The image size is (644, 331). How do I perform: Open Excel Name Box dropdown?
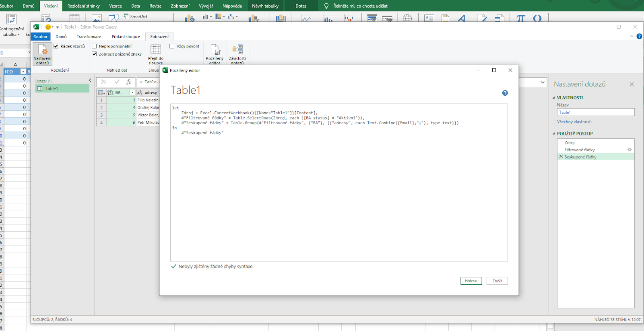pos(29,53)
